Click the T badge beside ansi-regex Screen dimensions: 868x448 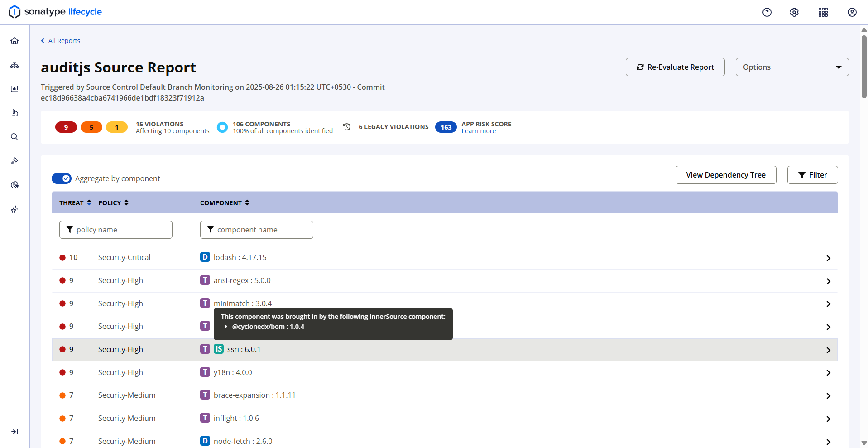pyautogui.click(x=205, y=280)
